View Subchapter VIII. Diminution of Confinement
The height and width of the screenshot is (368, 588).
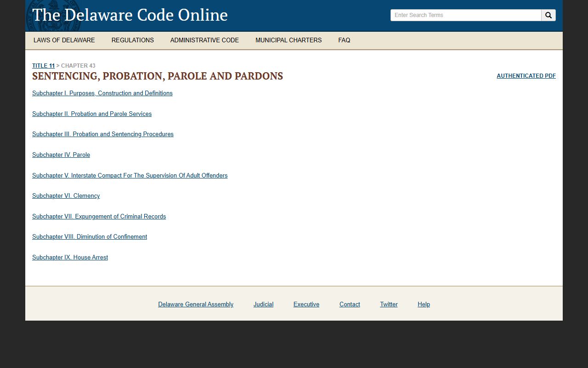coord(90,237)
